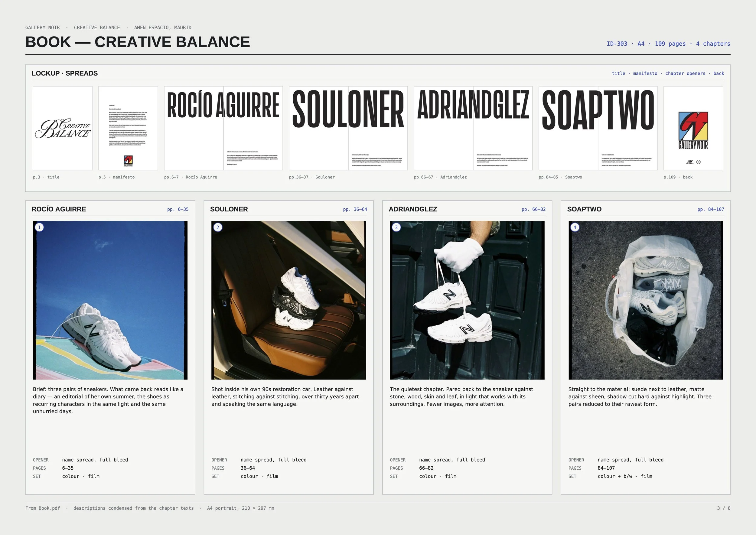The image size is (756, 535).
Task: Click the 'pp.66–67 · Adriandglez' caption
Action: (440, 177)
